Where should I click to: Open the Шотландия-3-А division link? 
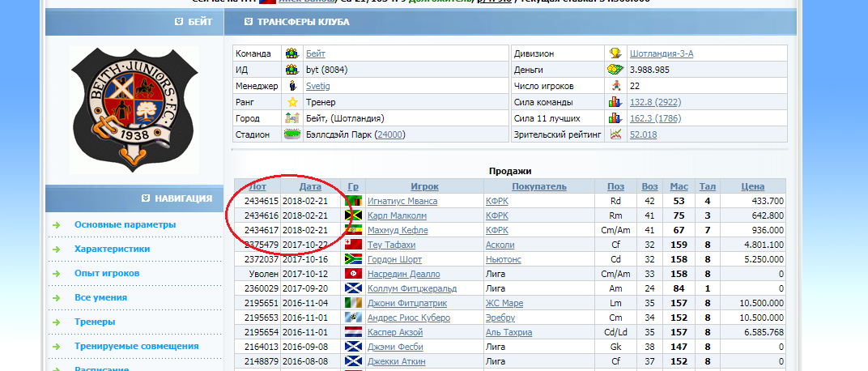tap(661, 53)
